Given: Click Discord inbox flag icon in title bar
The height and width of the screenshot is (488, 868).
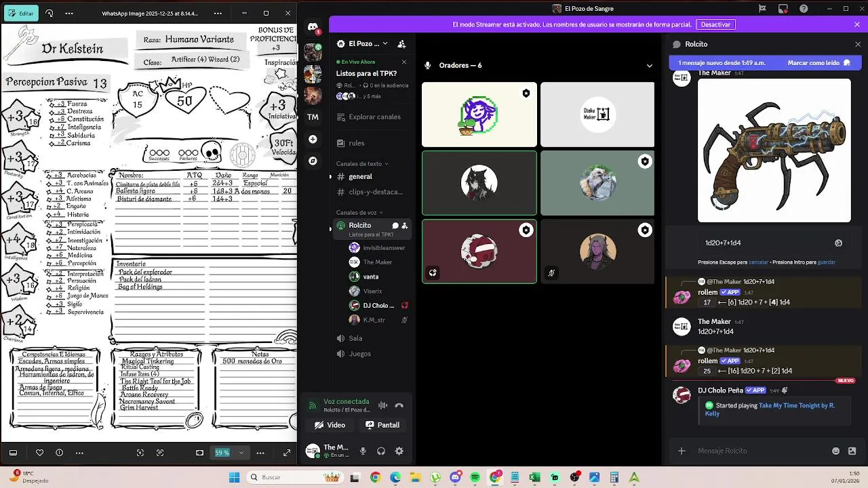Looking at the screenshot, I should coord(763,9).
